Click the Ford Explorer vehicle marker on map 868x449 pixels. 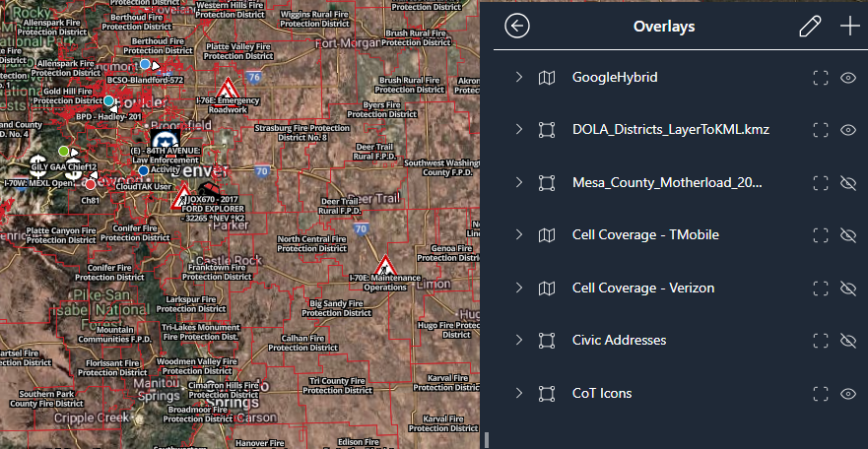[208, 189]
